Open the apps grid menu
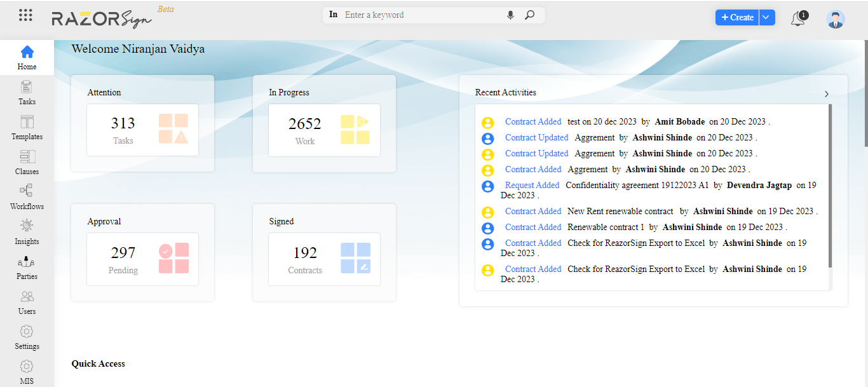This screenshot has width=868, height=387. coord(25,15)
